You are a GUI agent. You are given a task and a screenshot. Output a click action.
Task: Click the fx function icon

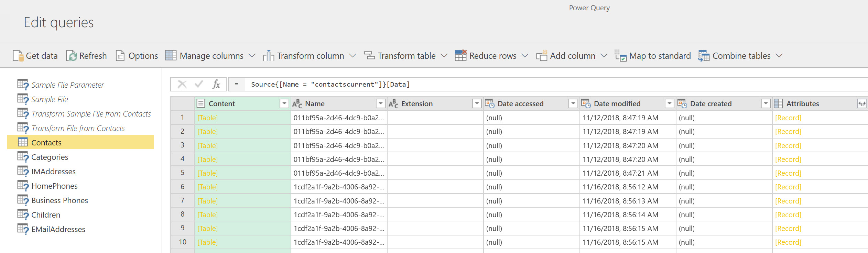tap(216, 84)
